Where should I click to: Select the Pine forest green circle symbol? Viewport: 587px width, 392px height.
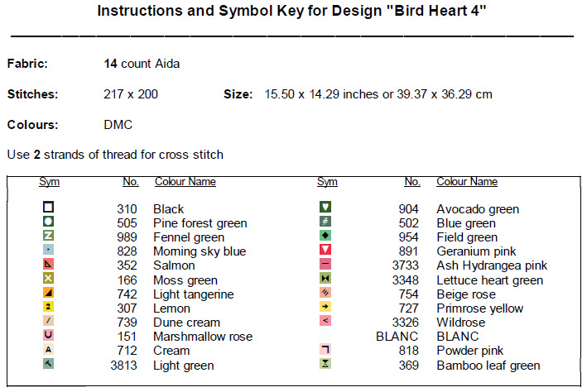click(x=49, y=222)
